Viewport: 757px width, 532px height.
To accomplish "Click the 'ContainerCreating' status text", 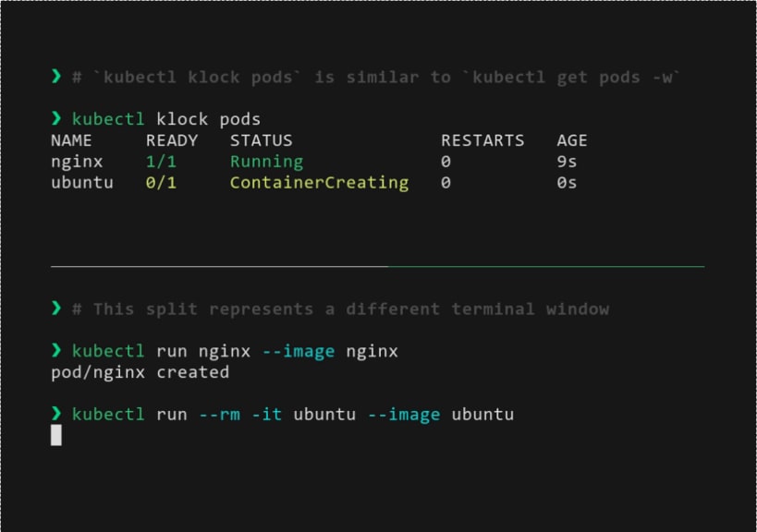I will [x=319, y=183].
